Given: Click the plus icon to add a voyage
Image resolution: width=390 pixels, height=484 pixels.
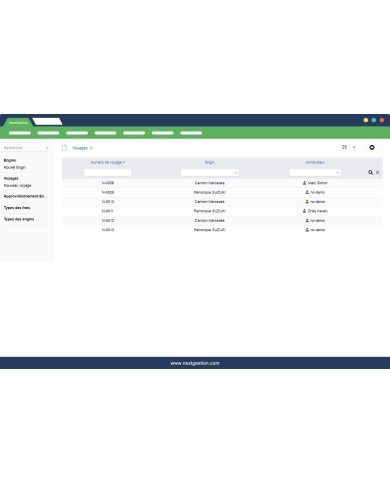Looking at the screenshot, I should [372, 147].
